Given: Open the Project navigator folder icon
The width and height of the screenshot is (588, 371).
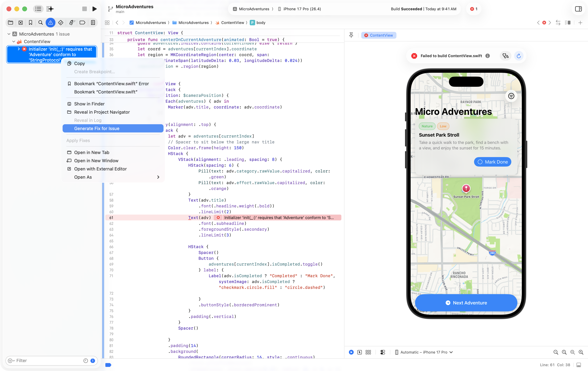Looking at the screenshot, I should click(x=10, y=23).
